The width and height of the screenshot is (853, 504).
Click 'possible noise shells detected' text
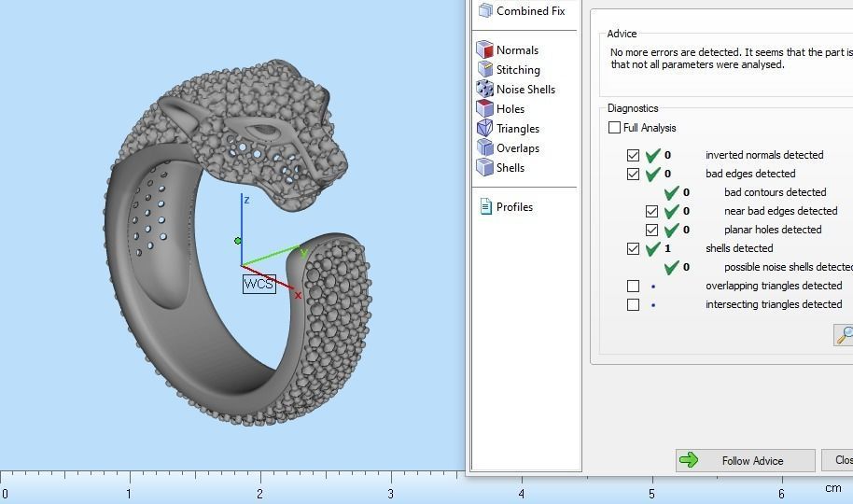789,267
